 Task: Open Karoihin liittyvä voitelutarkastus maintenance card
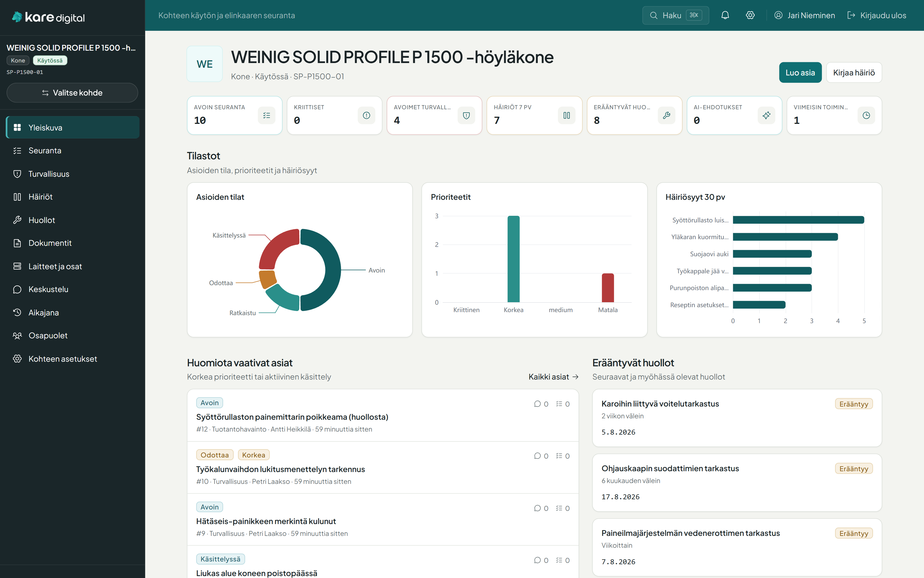(737, 418)
